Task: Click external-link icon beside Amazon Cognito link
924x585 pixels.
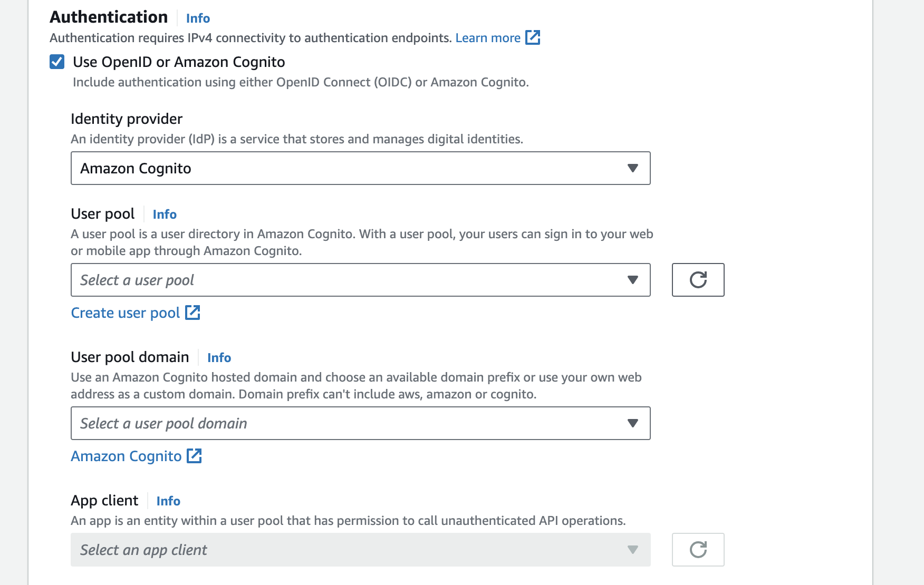Action: pos(194,456)
